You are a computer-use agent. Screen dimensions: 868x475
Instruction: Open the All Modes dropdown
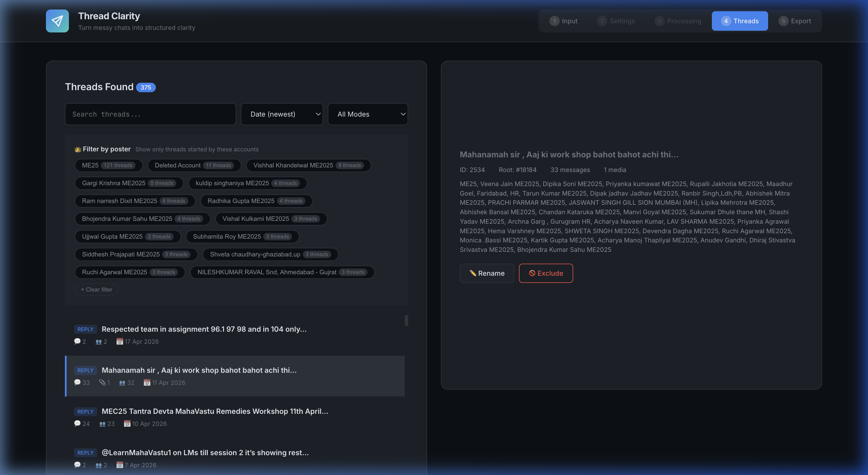(x=368, y=114)
